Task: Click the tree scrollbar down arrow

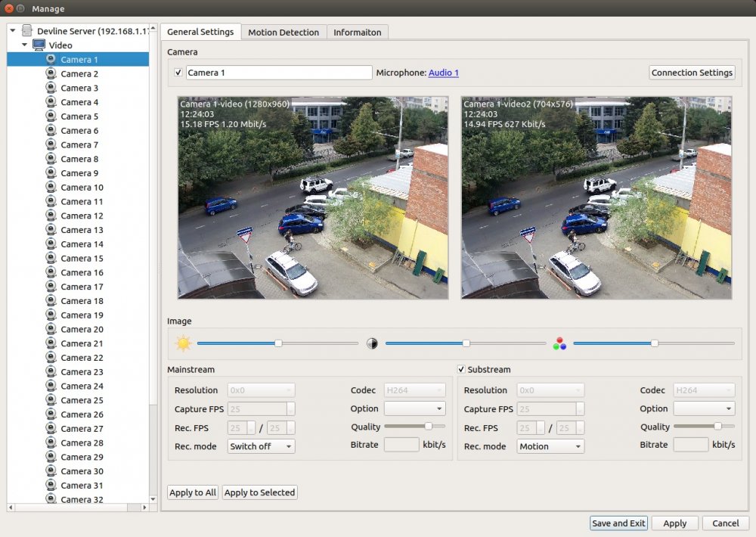Action: (153, 499)
